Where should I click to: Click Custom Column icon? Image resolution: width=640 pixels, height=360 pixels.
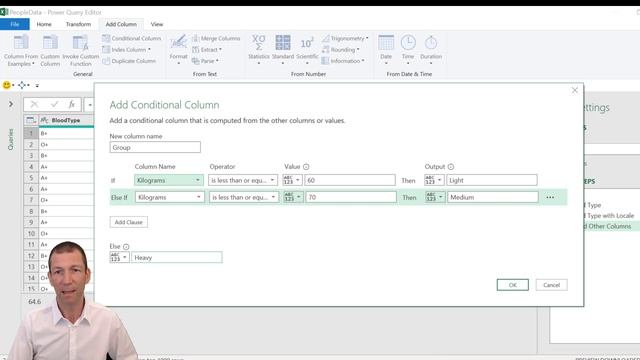point(50,51)
